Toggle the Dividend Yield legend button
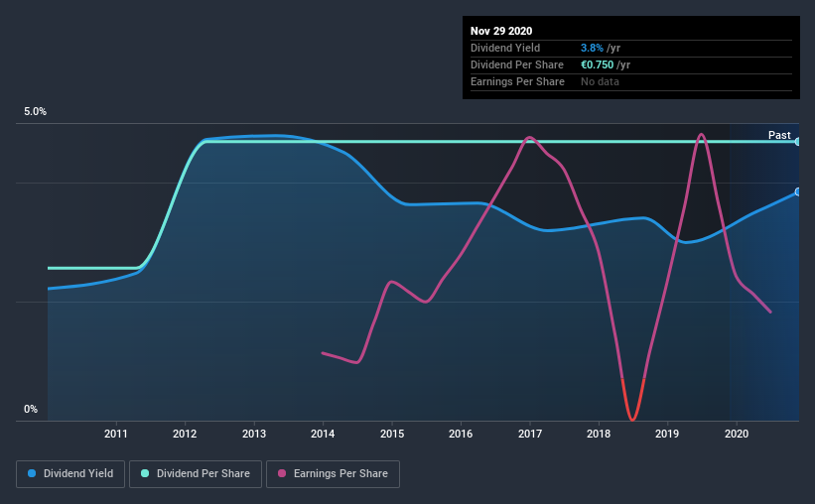The height and width of the screenshot is (504, 815). tap(70, 474)
